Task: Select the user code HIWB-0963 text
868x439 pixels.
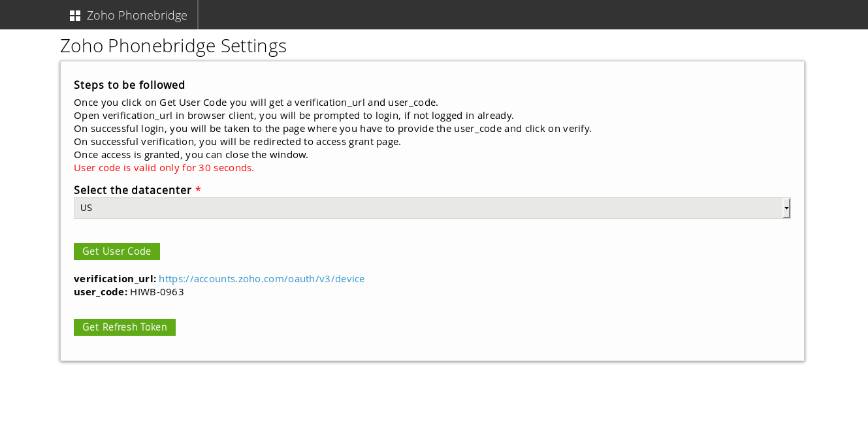Action: pos(157,292)
